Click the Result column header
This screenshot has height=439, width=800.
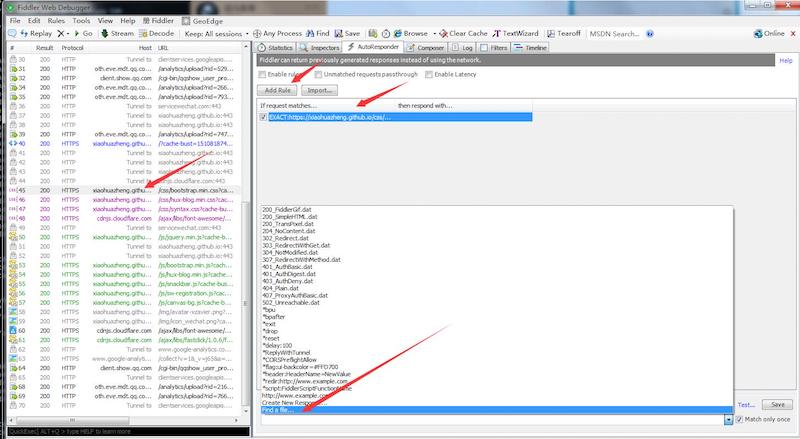click(44, 47)
